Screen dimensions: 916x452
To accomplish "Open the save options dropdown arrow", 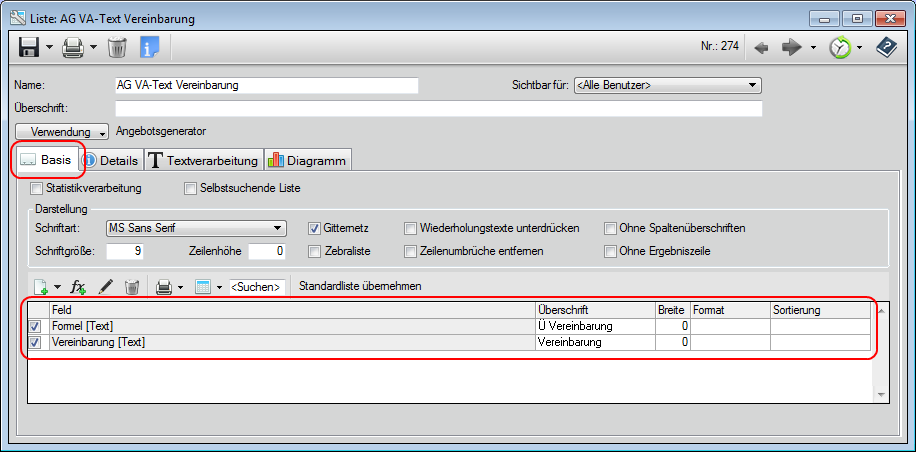I will click(x=50, y=47).
